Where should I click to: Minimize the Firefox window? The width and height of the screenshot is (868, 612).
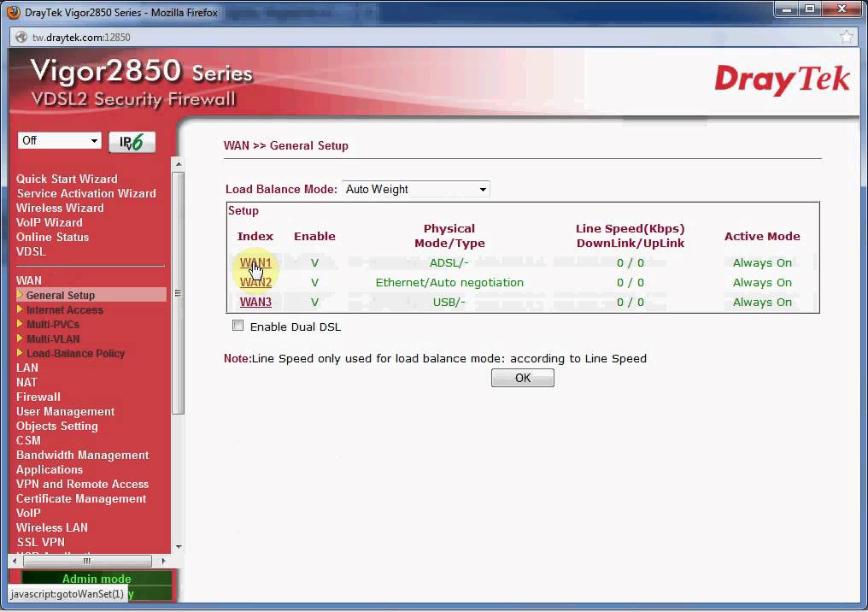787,9
